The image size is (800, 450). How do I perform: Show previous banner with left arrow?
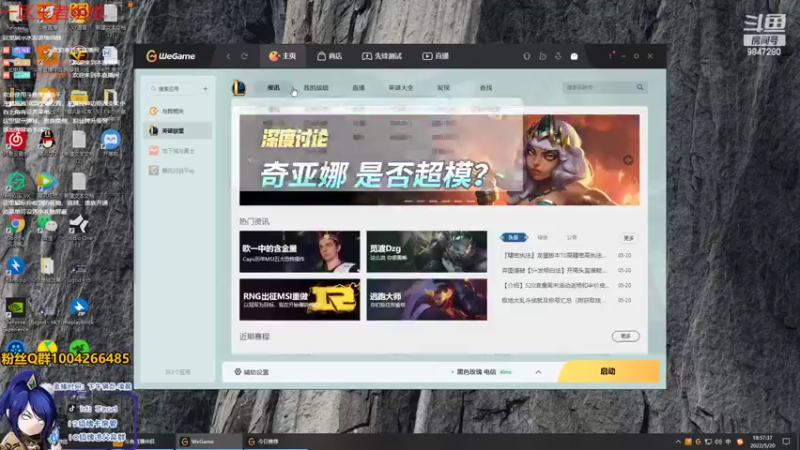(x=251, y=160)
